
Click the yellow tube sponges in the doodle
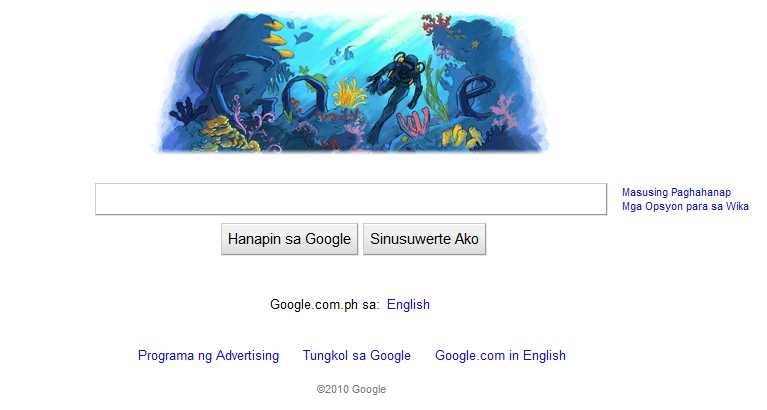tap(460, 136)
